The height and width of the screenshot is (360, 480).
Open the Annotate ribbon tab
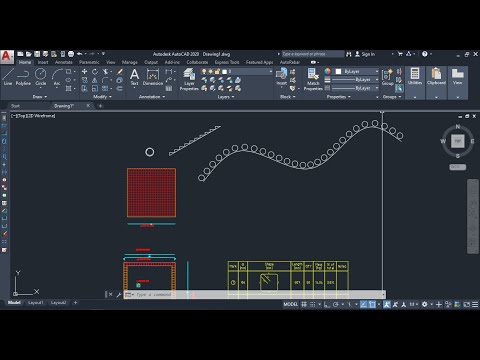[63, 62]
